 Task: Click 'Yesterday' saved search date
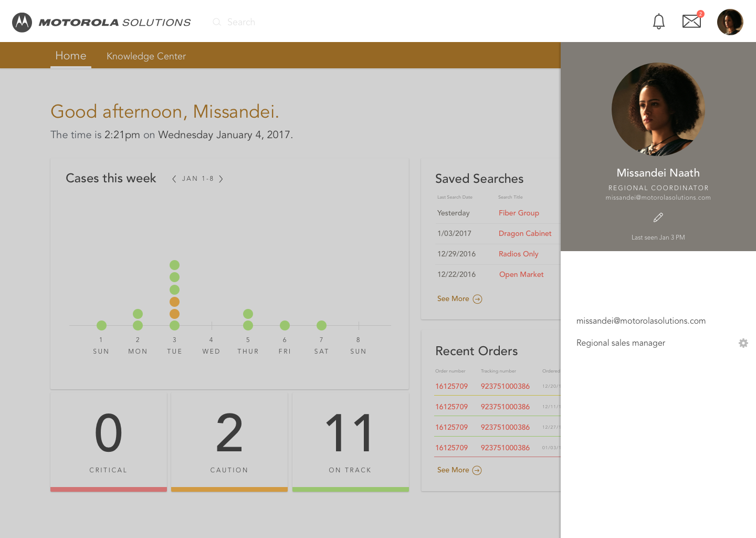[x=454, y=213]
